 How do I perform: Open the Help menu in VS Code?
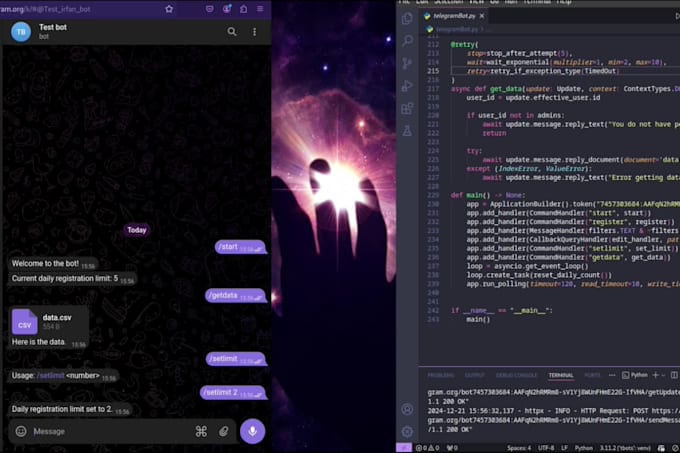tap(563, 2)
